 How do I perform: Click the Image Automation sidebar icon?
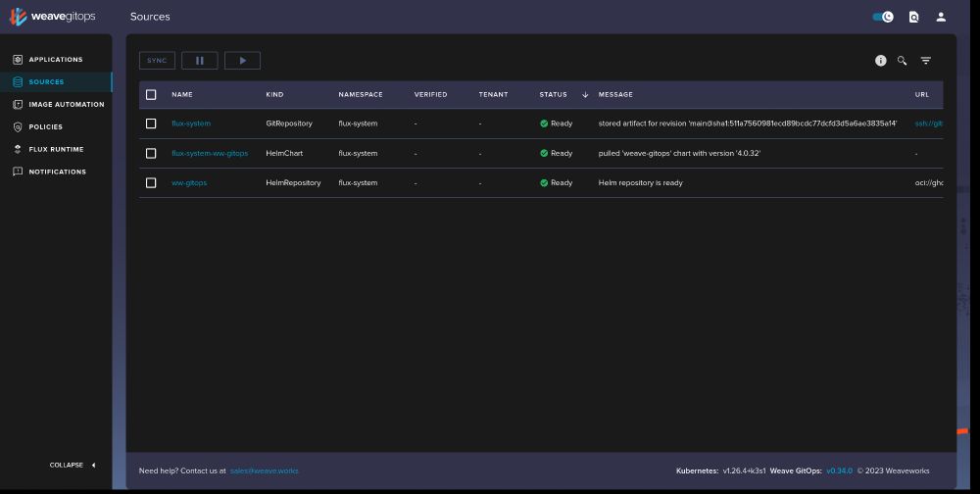point(18,105)
